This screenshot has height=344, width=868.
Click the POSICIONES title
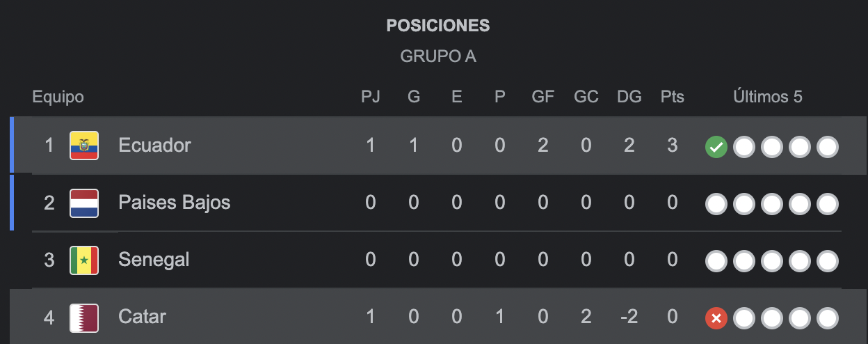click(438, 26)
